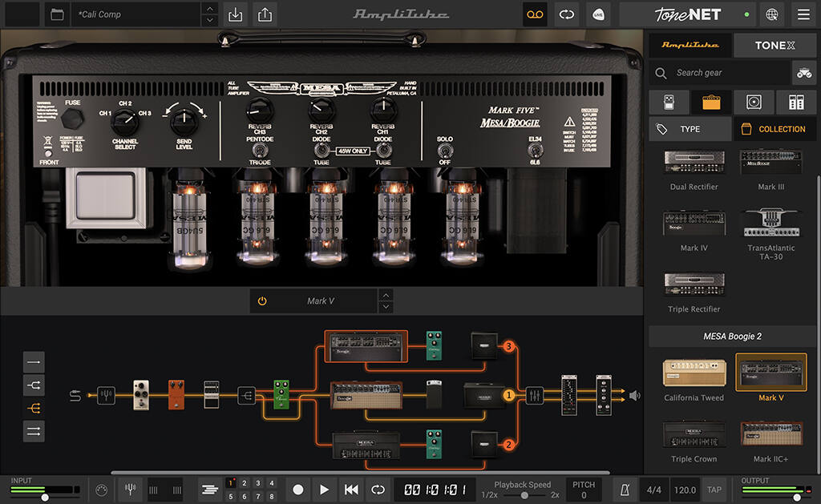
Task: Open the hamburger menu at top right
Action: coord(803,14)
